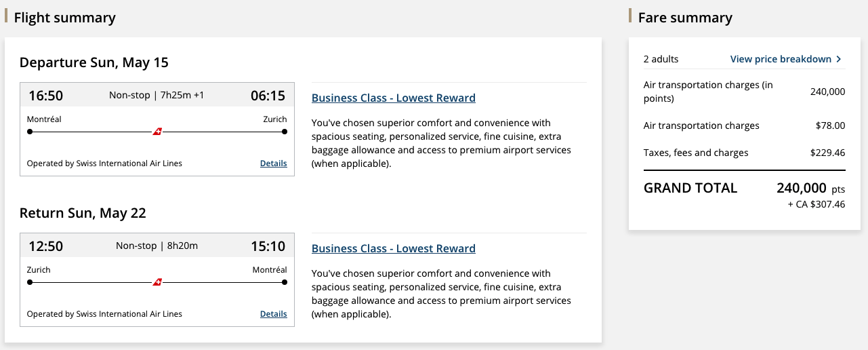Image resolution: width=868 pixels, height=350 pixels.
Task: Click the 12:50 return departure time
Action: pyautogui.click(x=45, y=246)
